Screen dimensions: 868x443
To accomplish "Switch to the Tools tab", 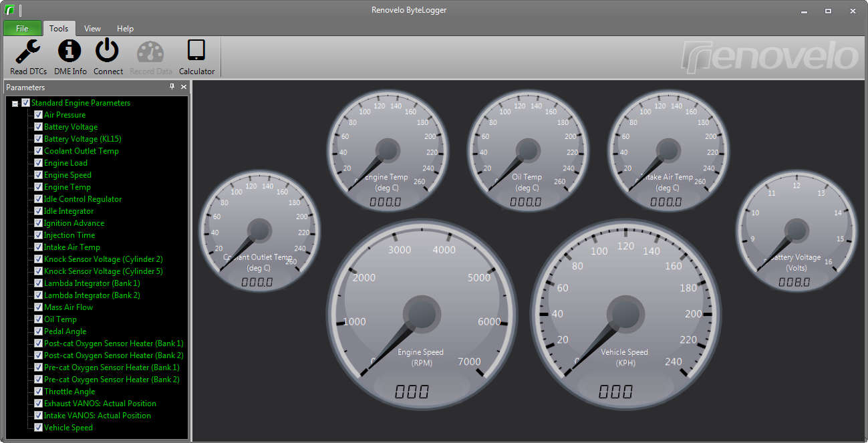I will (59, 28).
